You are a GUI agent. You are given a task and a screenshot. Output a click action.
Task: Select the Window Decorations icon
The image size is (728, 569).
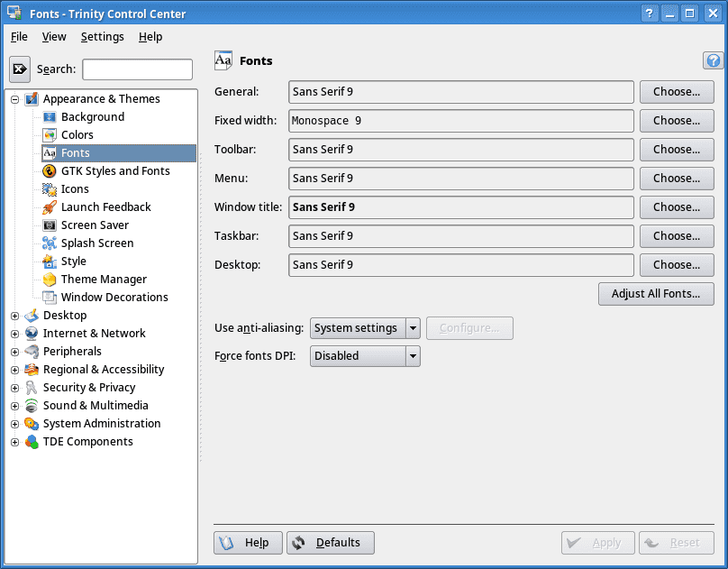pyautogui.click(x=49, y=297)
